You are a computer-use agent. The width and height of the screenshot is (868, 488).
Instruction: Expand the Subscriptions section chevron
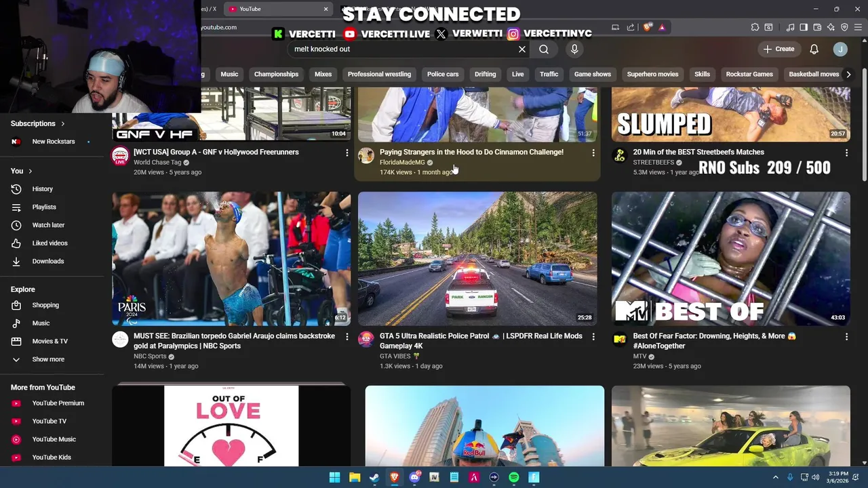pos(63,123)
